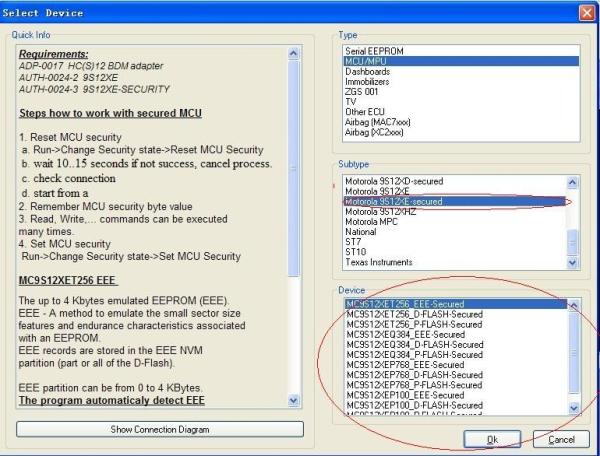Click 'Steps how to work with secured MCU'
Viewport: 600px width, 456px height.
click(x=110, y=113)
